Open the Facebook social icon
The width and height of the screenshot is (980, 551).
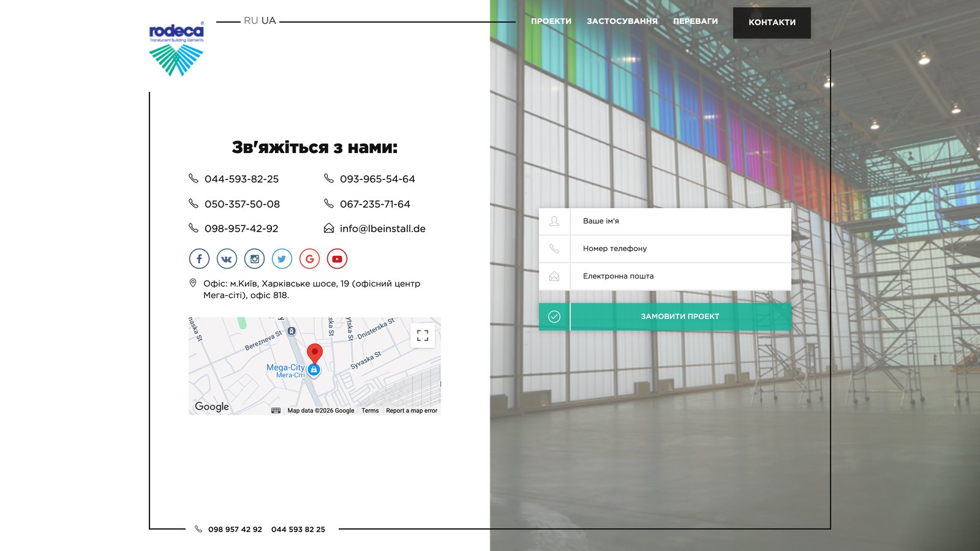point(199,259)
